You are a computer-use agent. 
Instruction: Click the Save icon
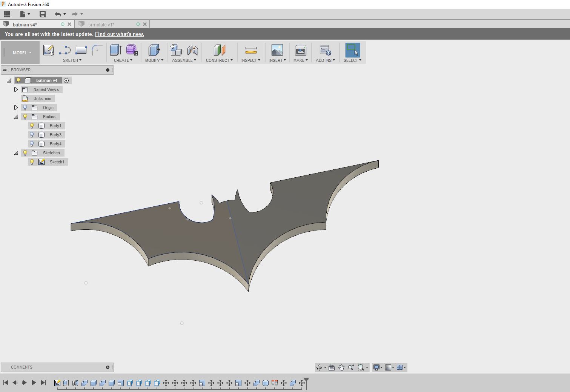[43, 14]
